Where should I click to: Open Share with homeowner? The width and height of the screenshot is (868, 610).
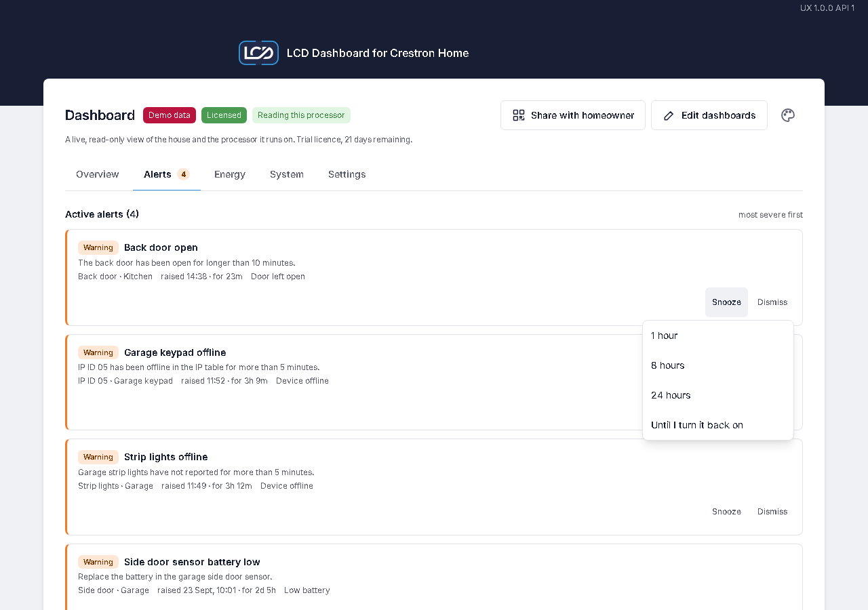tap(573, 115)
